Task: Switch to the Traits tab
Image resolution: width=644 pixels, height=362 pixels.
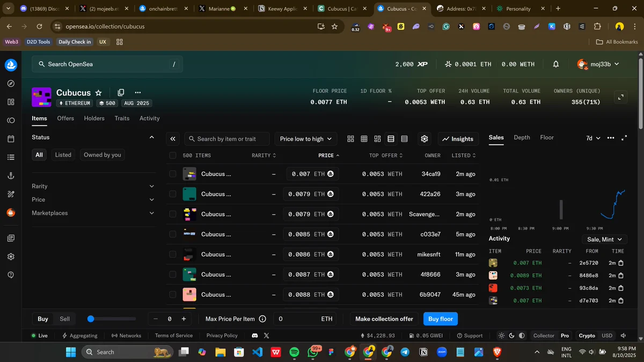Action: 122,118
